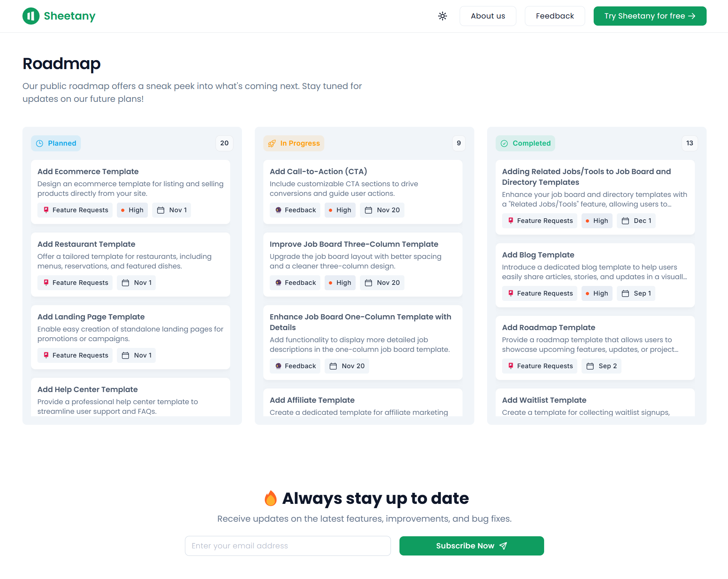
Task: Click the email address input field
Action: pyautogui.click(x=288, y=546)
